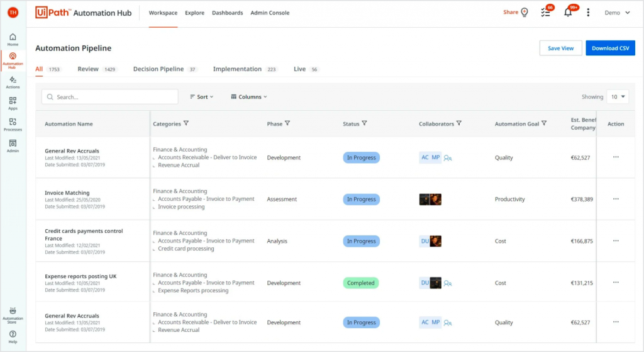Click the Download CSV button
Viewport: 644px width, 352px height.
point(610,48)
